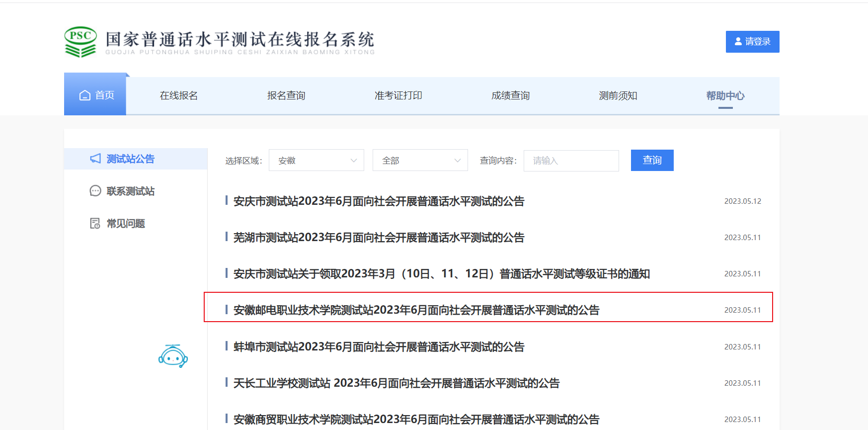Open the 安徽 region dropdown
868x430 pixels.
pos(316,161)
